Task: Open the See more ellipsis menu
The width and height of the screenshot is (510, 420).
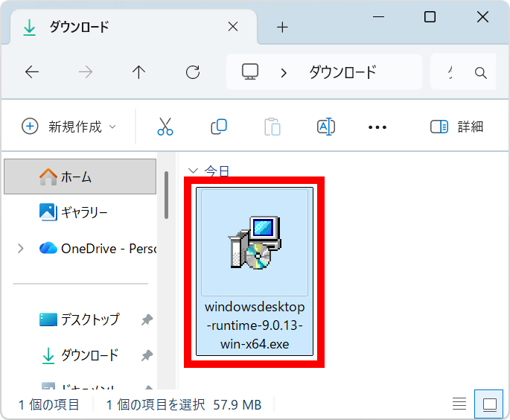Action: (377, 127)
